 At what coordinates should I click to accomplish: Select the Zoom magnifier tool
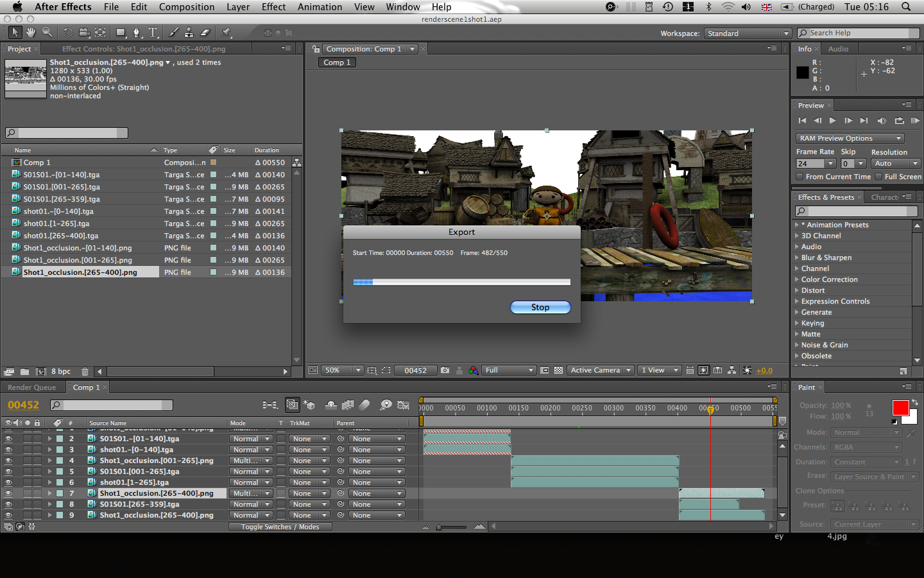click(x=47, y=32)
